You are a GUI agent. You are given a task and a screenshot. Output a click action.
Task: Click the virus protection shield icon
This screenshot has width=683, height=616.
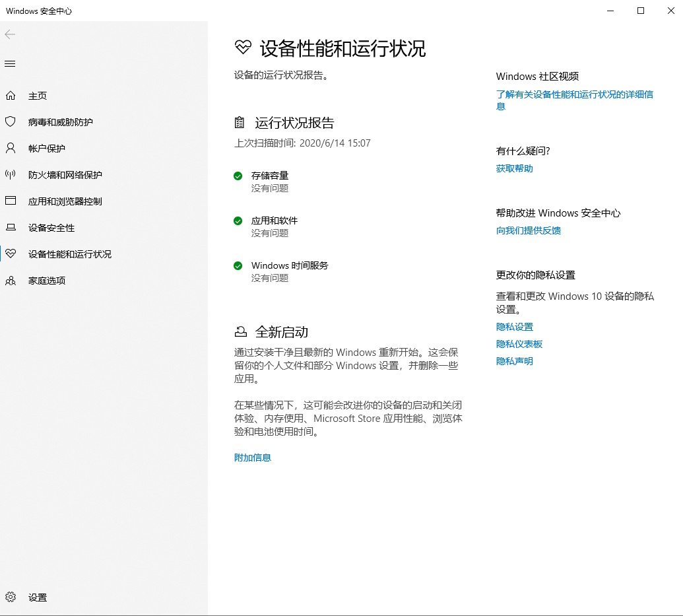coord(11,122)
